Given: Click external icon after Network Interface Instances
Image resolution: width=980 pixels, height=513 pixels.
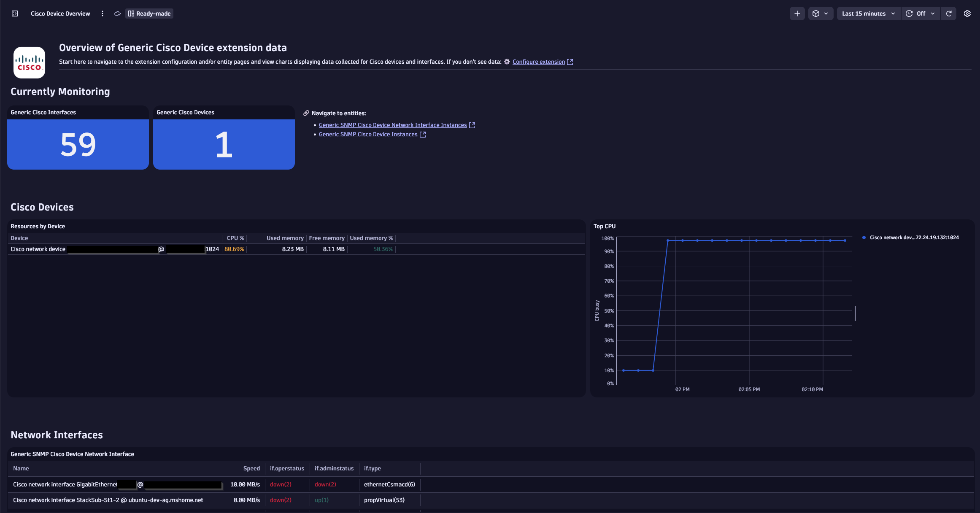Looking at the screenshot, I should coord(472,125).
